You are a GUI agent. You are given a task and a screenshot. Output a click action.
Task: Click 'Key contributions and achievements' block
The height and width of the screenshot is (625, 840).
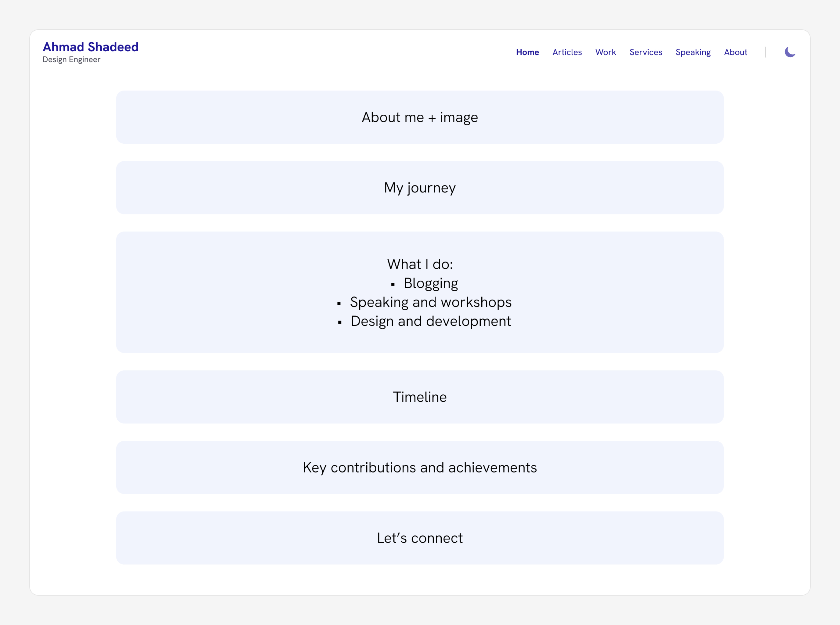(420, 468)
